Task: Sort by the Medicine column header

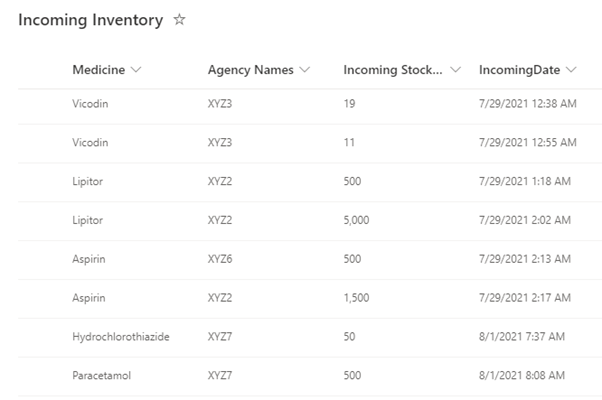Action: [99, 70]
